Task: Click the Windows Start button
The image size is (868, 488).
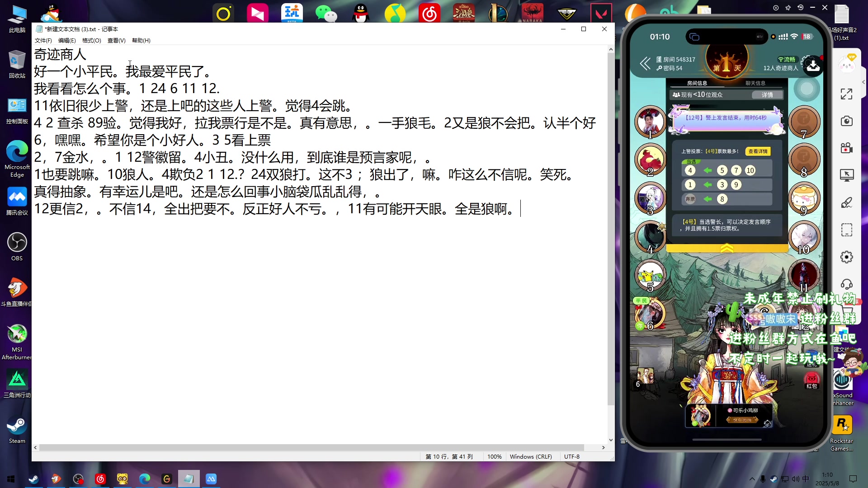Action: (11, 479)
